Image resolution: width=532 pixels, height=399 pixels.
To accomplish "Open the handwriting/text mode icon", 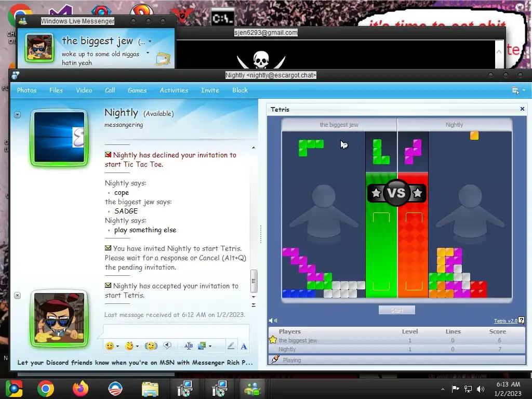I will click(189, 346).
